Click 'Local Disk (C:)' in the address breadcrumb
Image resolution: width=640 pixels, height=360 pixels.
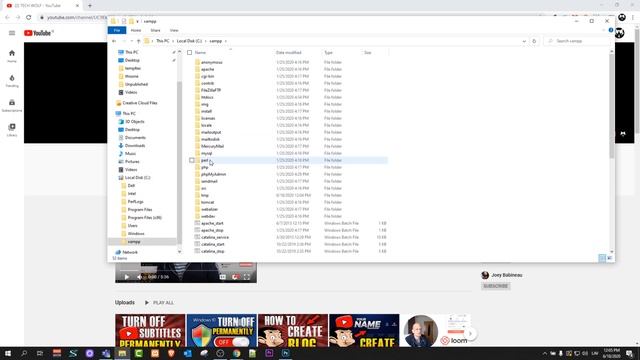point(189,41)
